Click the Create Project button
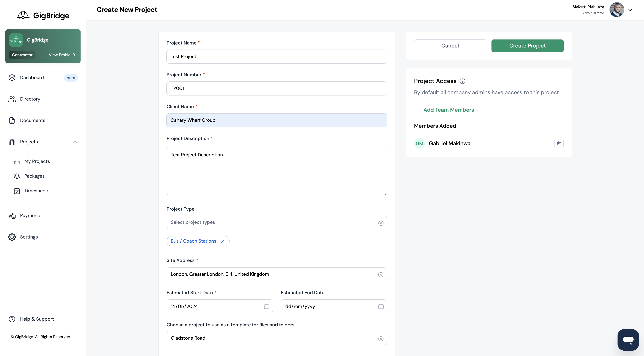The height and width of the screenshot is (356, 644). tap(527, 46)
